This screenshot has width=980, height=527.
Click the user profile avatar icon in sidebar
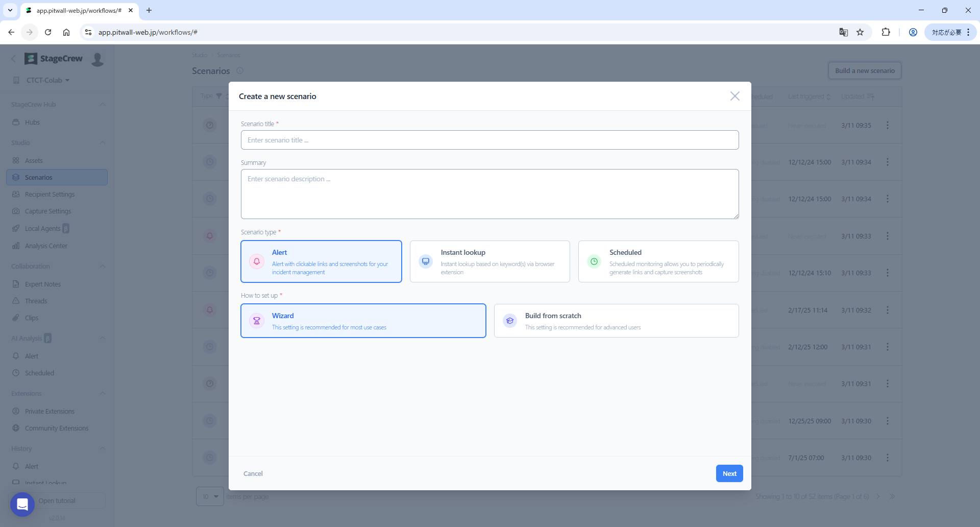97,59
